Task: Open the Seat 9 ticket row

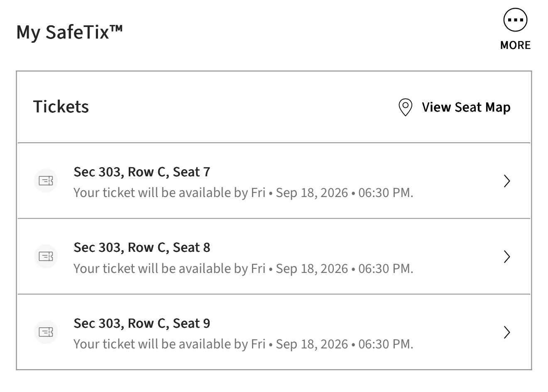Action: [x=274, y=332]
